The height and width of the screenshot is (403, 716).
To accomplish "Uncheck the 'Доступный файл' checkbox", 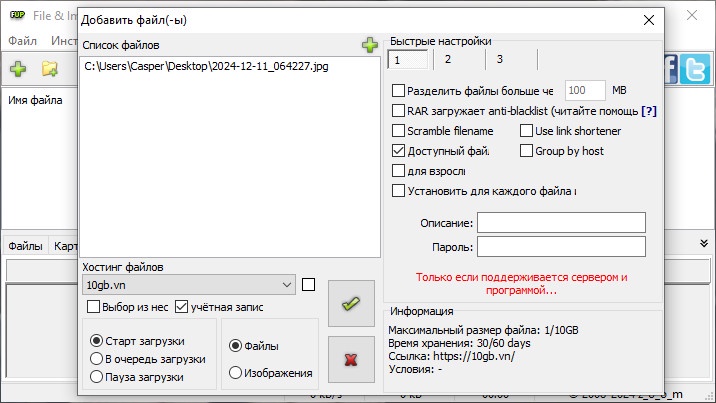I will (398, 151).
